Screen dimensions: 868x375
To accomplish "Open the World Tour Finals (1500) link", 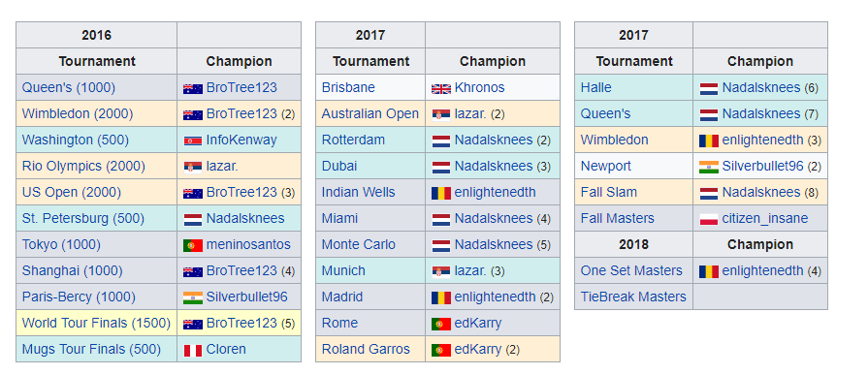I will click(x=96, y=323).
